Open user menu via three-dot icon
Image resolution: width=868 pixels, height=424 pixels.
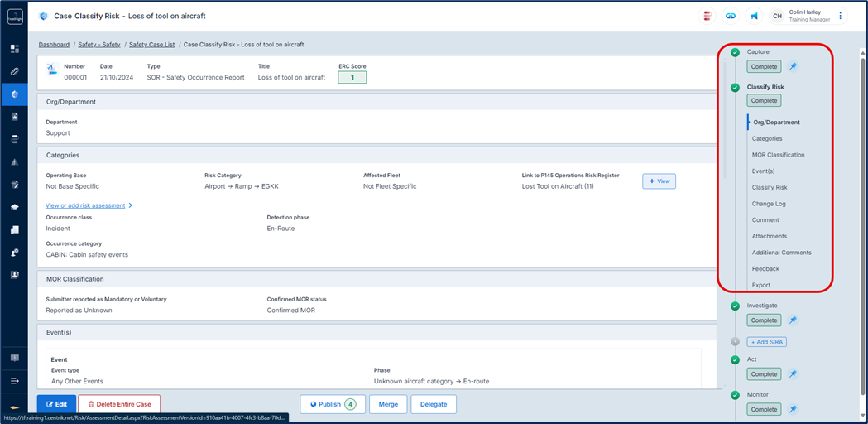(842, 16)
